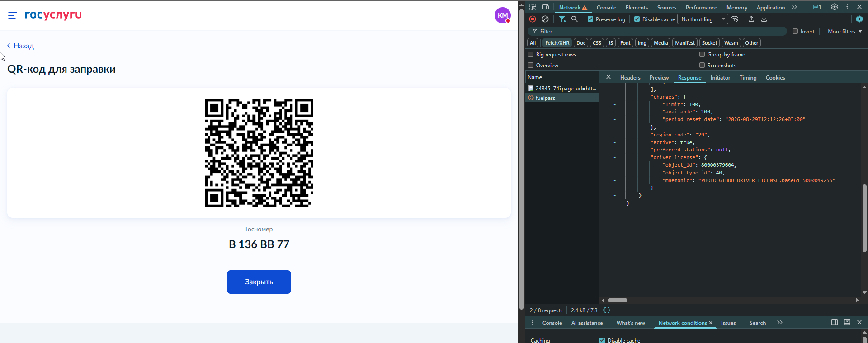868x343 pixels.
Task: Open DevTools customize three-dot menu
Action: coord(847,7)
